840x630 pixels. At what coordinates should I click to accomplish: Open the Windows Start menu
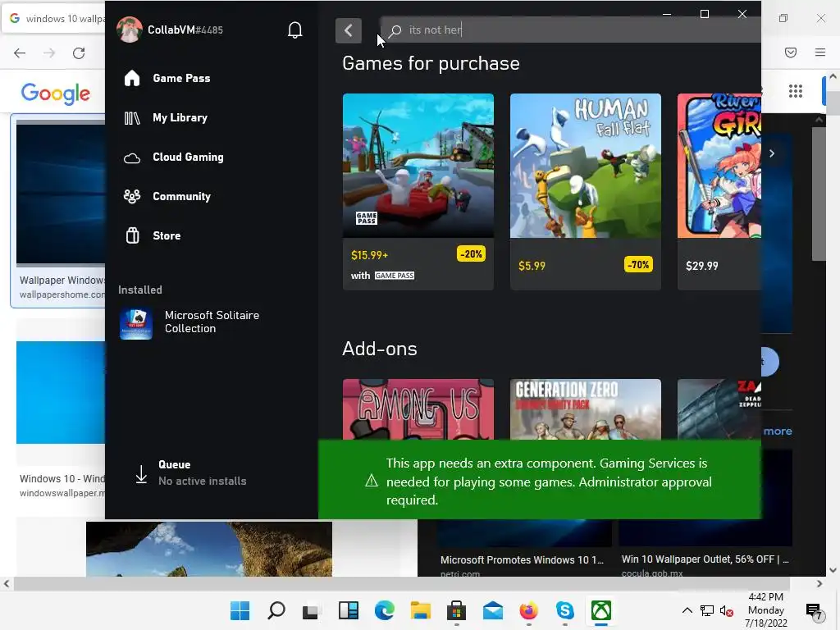pyautogui.click(x=240, y=610)
